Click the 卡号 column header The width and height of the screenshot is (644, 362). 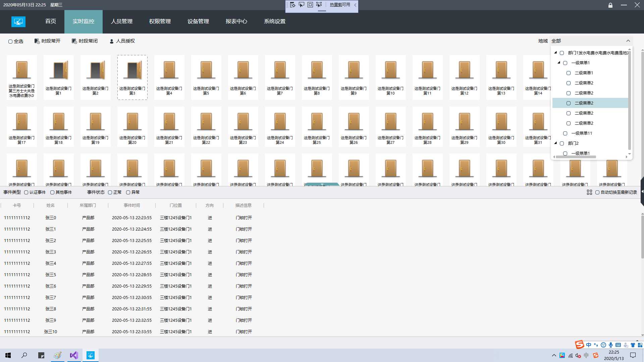point(17,205)
